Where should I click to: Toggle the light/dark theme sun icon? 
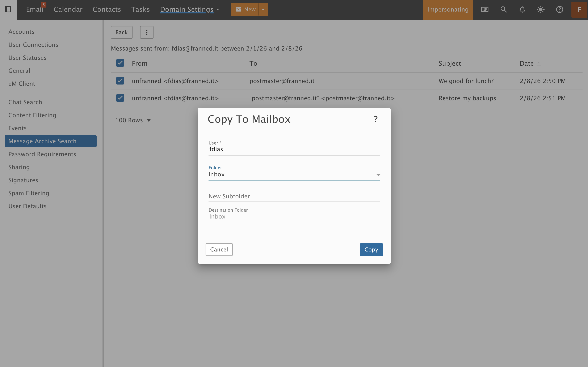click(x=541, y=9)
